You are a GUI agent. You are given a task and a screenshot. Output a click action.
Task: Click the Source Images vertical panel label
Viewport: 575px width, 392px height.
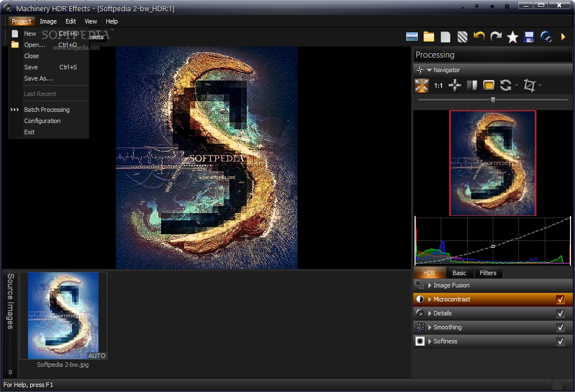pyautogui.click(x=10, y=301)
